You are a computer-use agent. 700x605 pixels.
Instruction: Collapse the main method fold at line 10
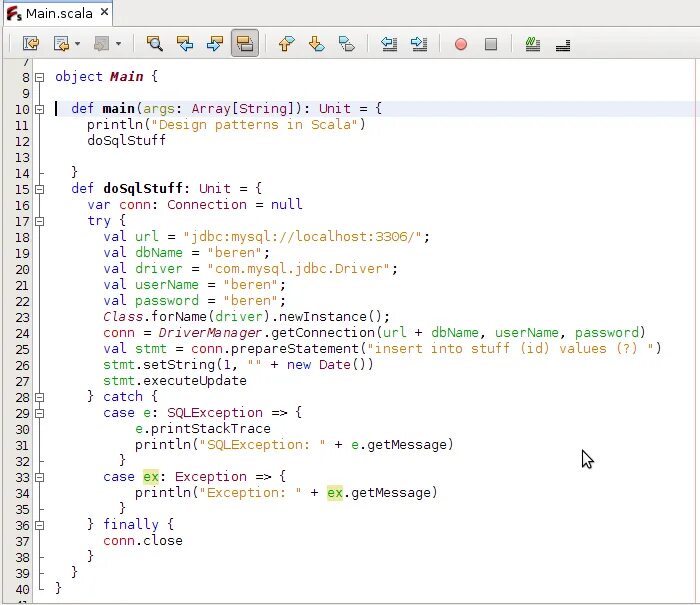pos(40,109)
